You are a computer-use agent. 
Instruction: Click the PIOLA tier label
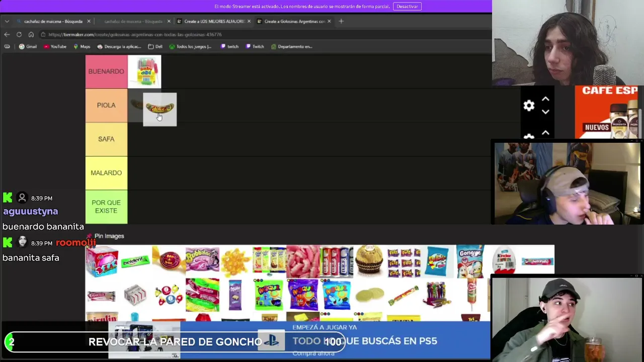click(106, 105)
